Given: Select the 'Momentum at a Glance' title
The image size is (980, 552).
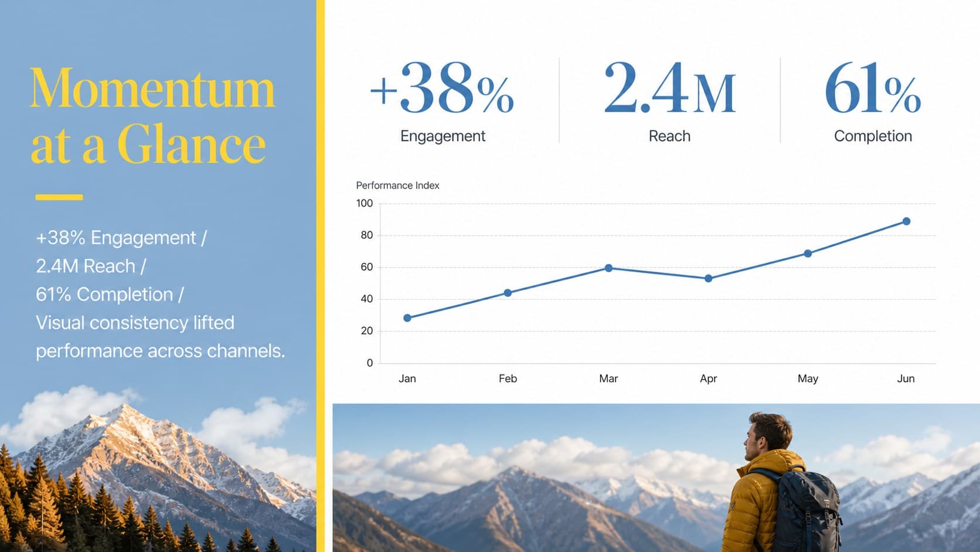Looking at the screenshot, I should point(152,116).
